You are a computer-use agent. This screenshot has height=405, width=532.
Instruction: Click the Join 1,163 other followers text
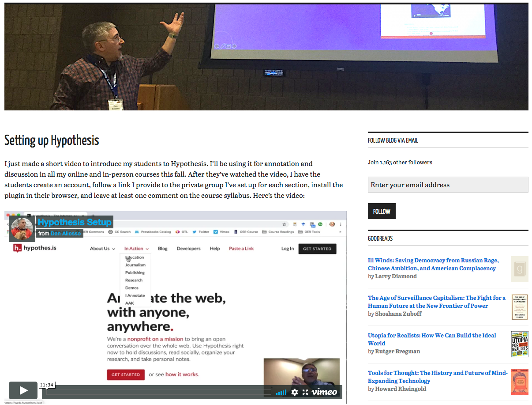(x=400, y=162)
